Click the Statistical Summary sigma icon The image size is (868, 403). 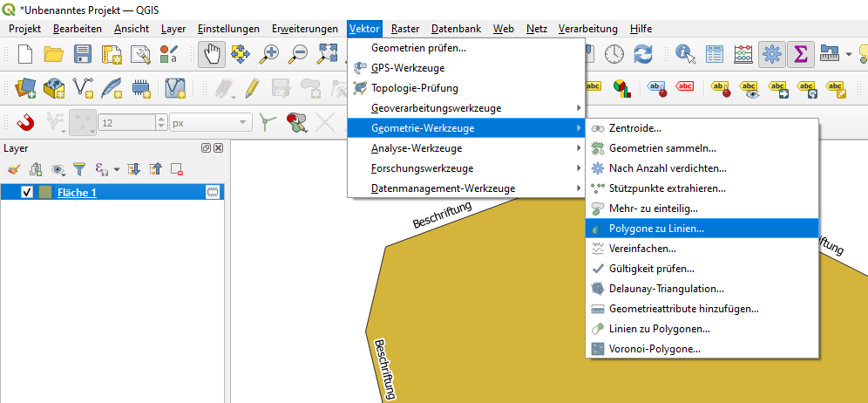pyautogui.click(x=799, y=54)
